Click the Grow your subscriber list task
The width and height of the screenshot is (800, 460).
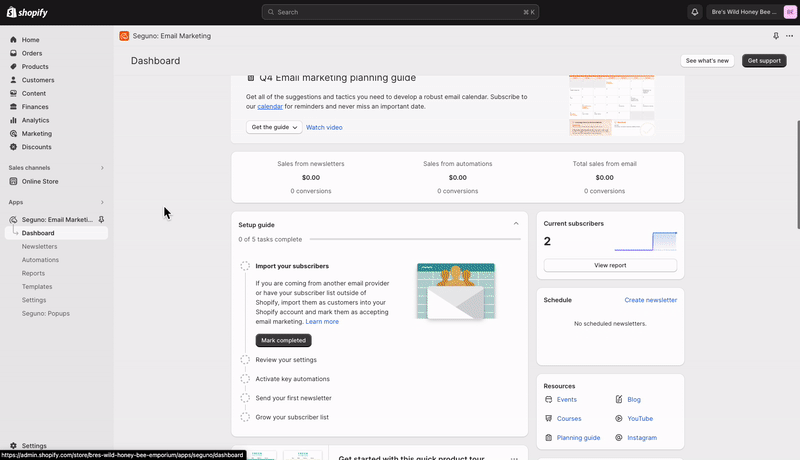coord(292,417)
